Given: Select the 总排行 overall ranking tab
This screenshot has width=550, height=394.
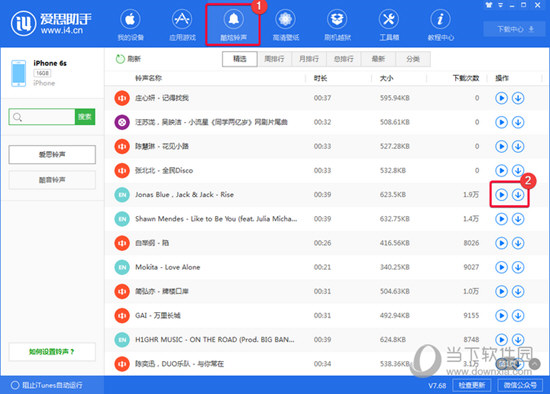Looking at the screenshot, I should (x=344, y=59).
